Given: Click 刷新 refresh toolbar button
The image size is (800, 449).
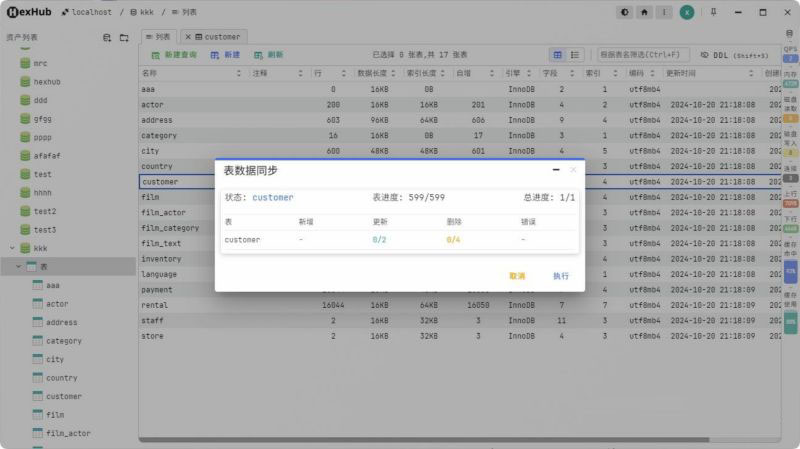Looking at the screenshot, I should (268, 55).
